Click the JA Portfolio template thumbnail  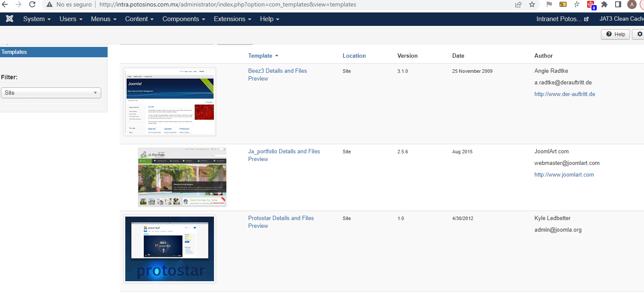[182, 177]
